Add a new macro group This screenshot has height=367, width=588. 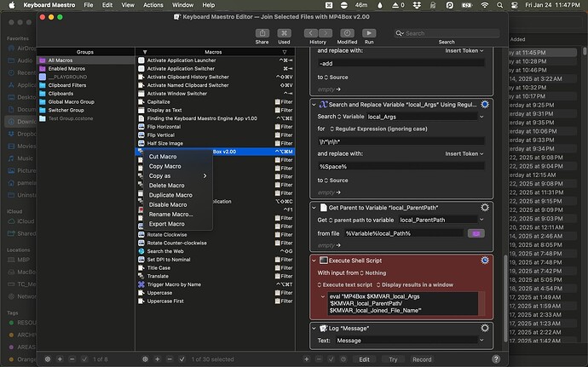[60, 359]
